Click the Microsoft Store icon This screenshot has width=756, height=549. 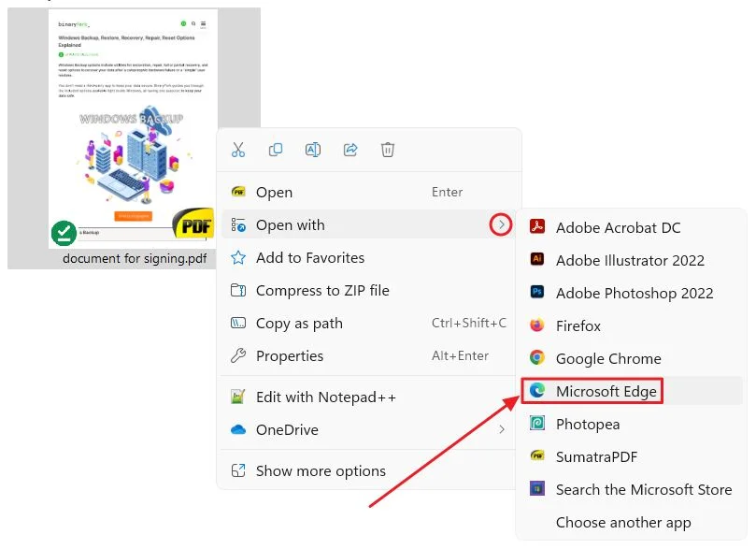coord(537,489)
